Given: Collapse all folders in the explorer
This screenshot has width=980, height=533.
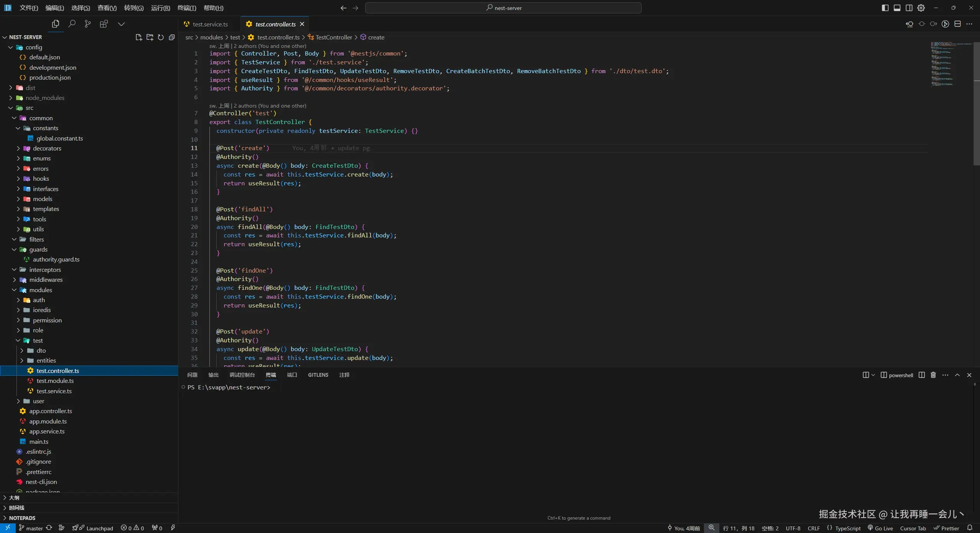Looking at the screenshot, I should coord(172,37).
